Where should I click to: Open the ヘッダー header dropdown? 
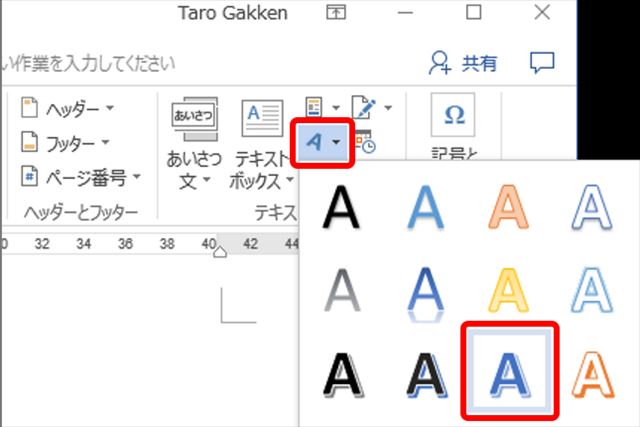click(67, 109)
